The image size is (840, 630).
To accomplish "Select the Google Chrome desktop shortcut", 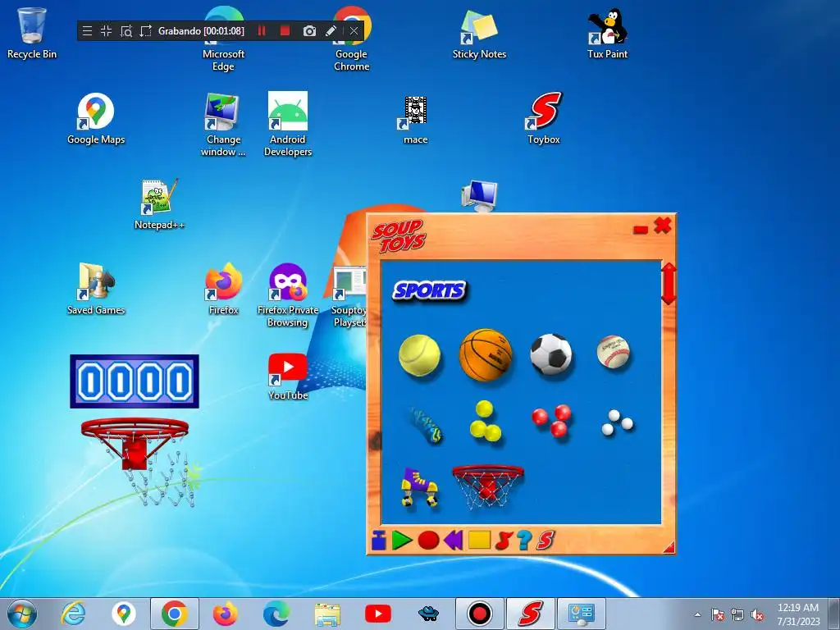I will coord(351,39).
